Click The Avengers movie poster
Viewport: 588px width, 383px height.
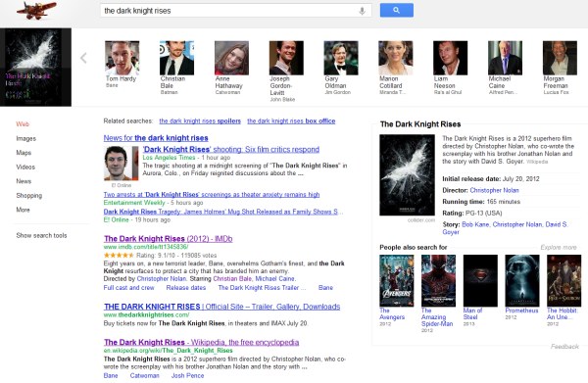click(397, 281)
